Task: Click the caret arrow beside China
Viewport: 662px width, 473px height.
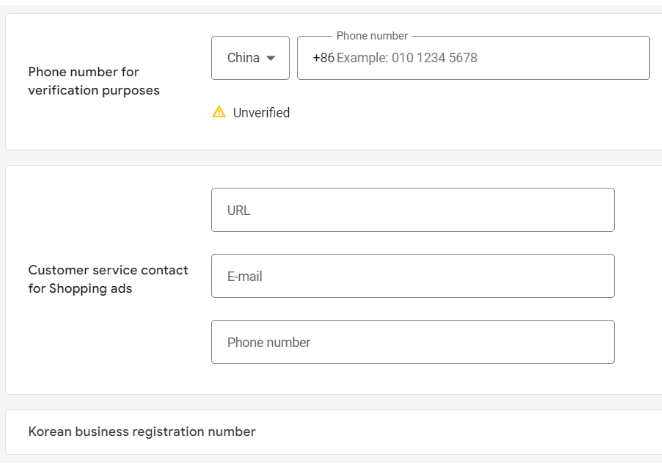Action: click(270, 58)
